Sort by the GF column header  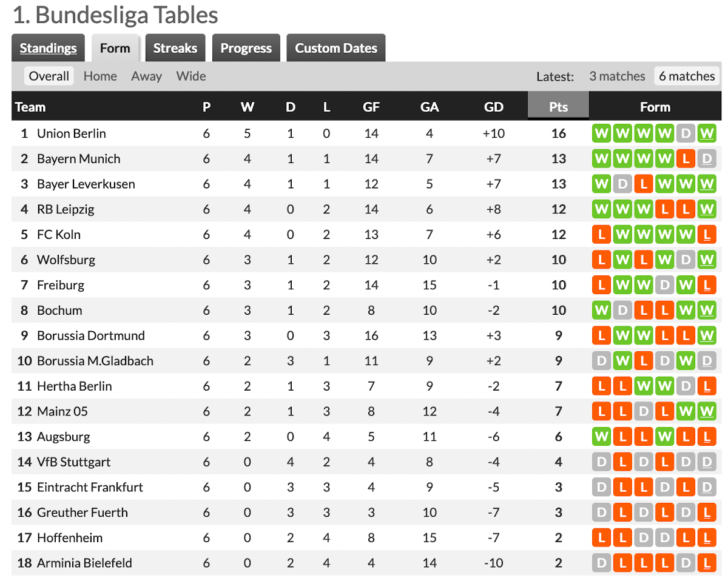point(371,107)
